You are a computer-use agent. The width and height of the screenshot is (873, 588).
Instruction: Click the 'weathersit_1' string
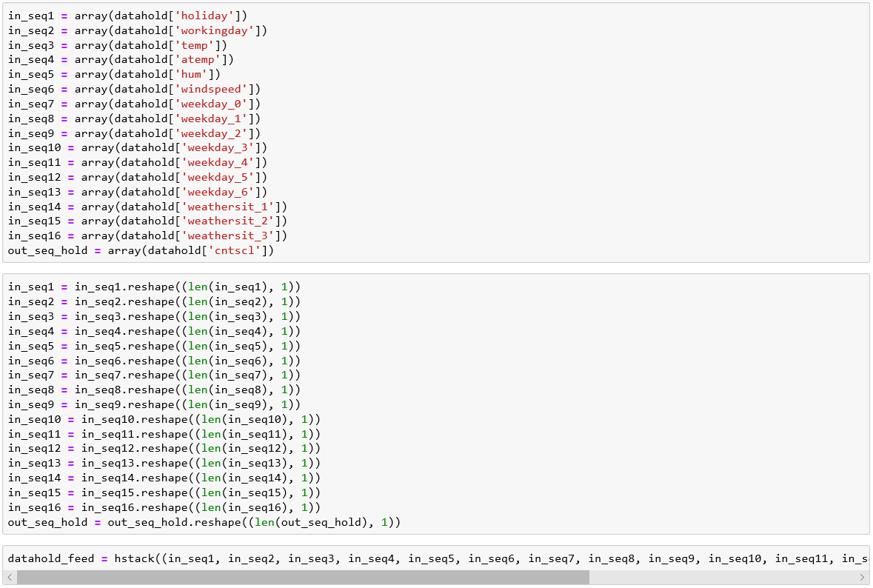coord(228,207)
